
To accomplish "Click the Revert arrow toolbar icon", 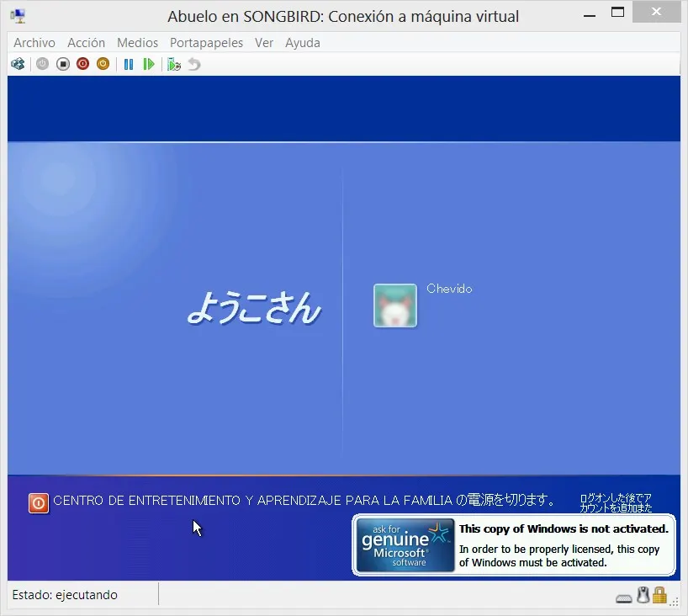I will (x=193, y=64).
